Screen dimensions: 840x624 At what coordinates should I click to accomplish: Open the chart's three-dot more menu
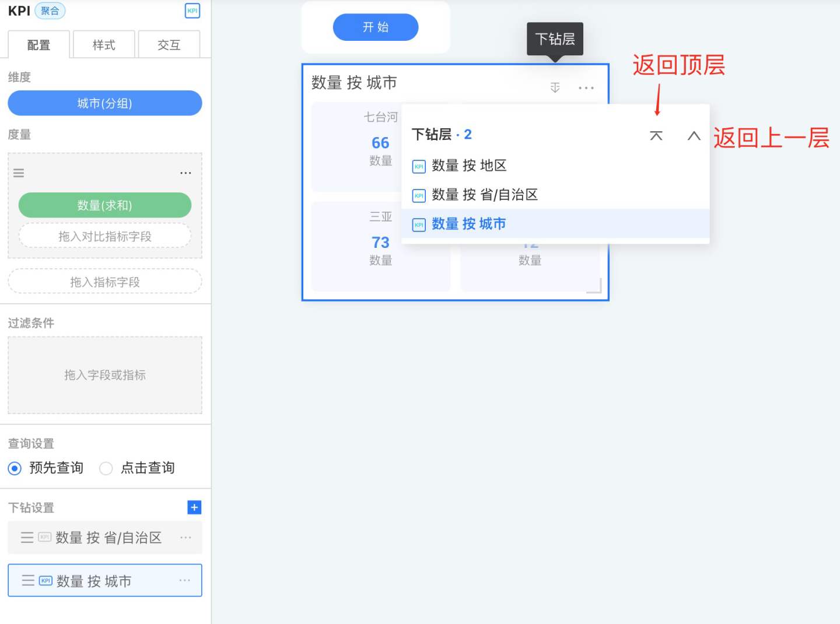[x=586, y=87]
